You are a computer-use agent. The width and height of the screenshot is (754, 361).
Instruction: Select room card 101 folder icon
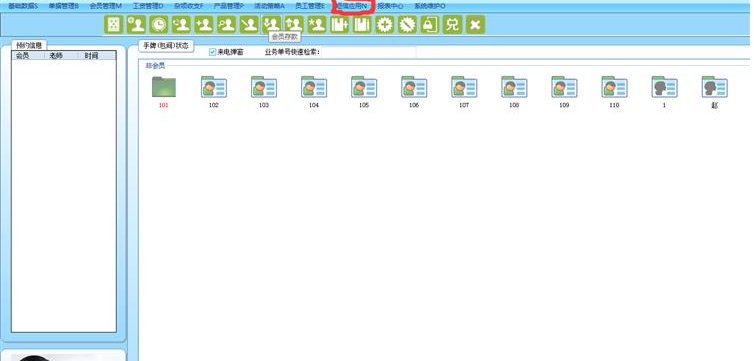[x=163, y=87]
